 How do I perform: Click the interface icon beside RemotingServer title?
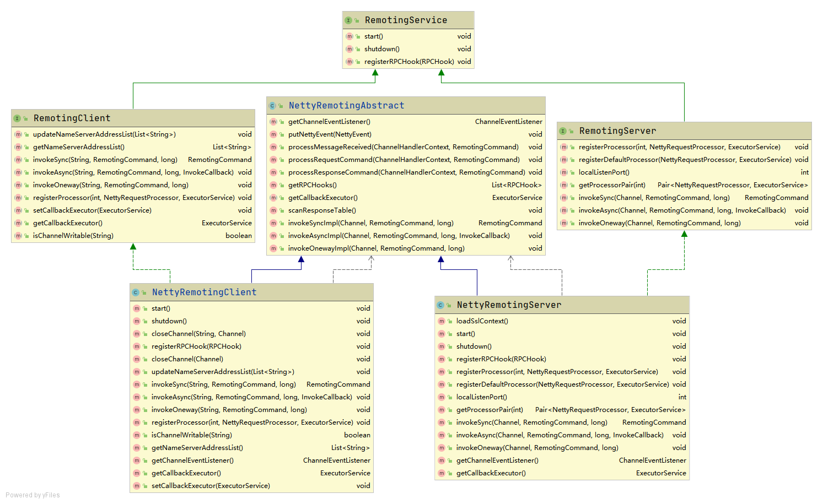tap(563, 131)
